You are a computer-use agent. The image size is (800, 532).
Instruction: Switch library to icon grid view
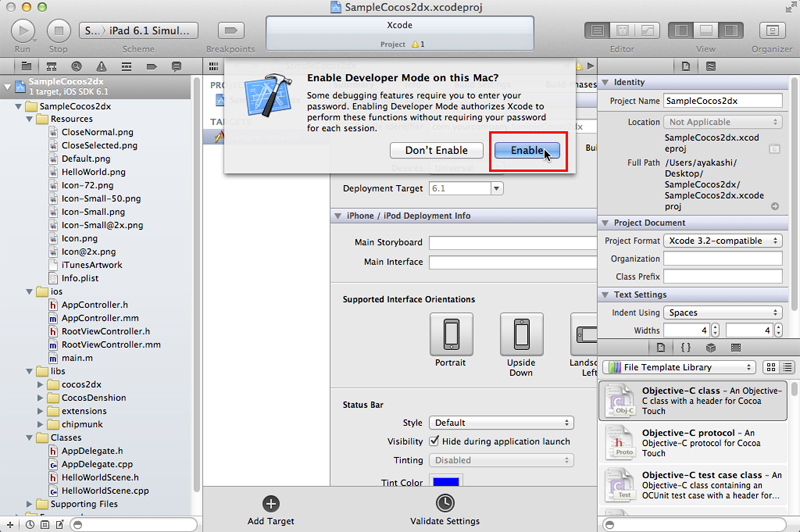771,367
